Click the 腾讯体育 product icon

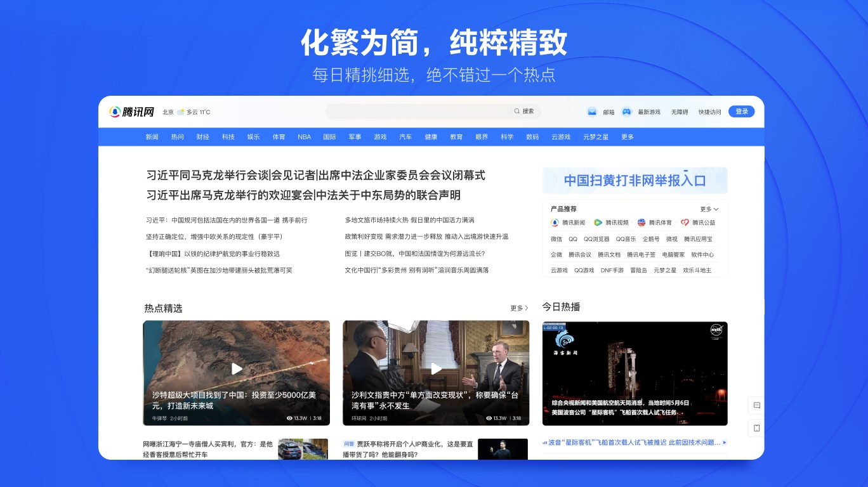[641, 223]
